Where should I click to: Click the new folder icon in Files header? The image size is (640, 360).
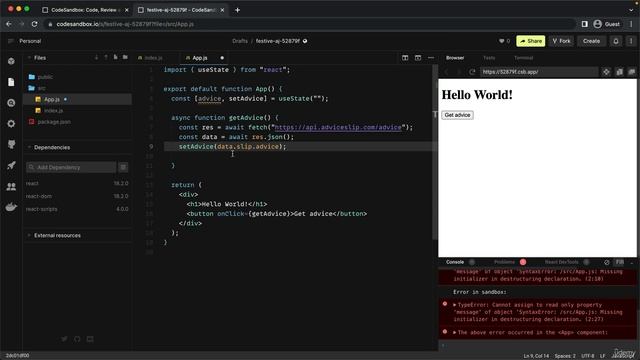(125, 58)
